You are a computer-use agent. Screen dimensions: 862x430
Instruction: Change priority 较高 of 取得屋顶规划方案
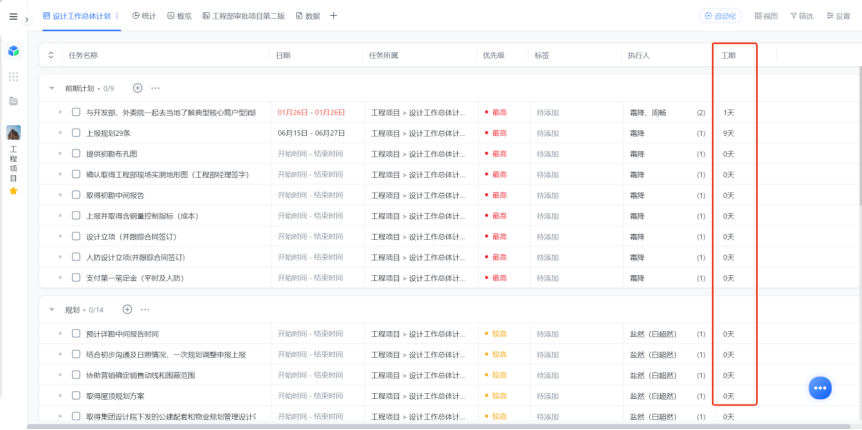tap(496, 396)
